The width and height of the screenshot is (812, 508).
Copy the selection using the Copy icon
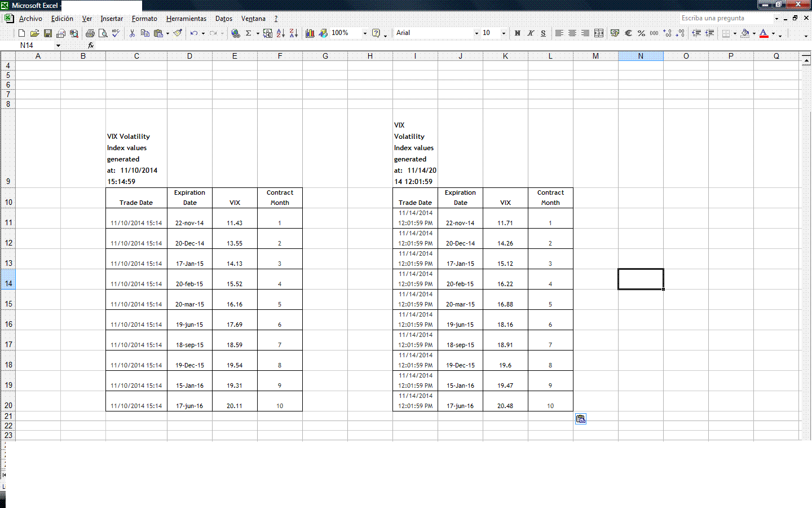coord(145,33)
